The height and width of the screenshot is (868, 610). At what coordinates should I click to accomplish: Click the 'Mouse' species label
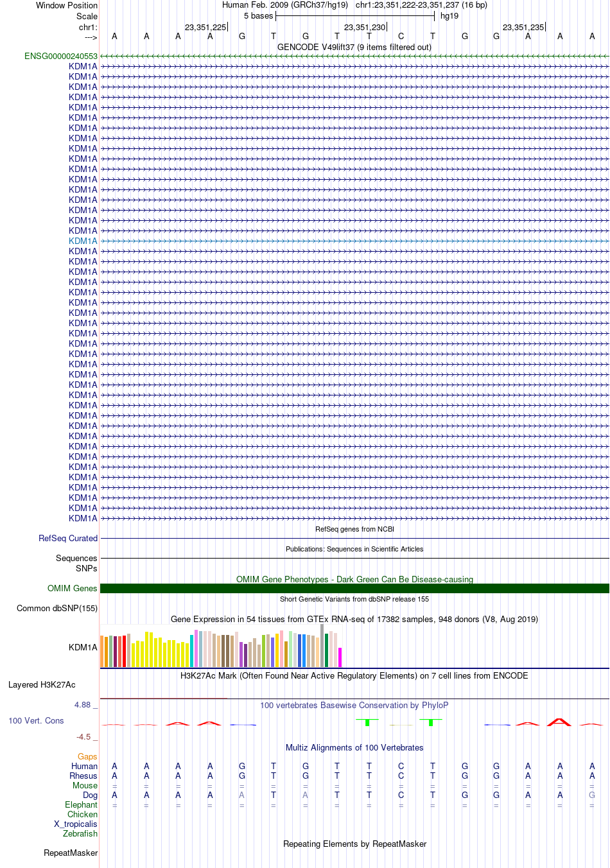pos(85,786)
